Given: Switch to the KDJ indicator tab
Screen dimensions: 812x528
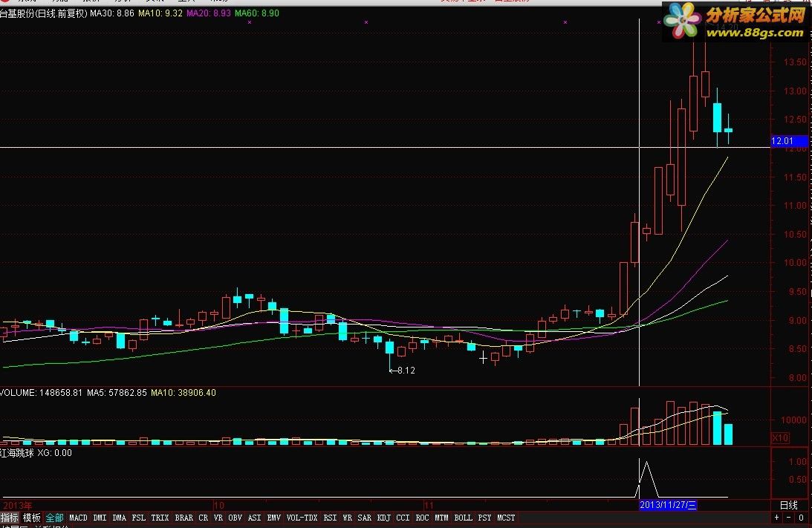Looking at the screenshot, I should (384, 518).
